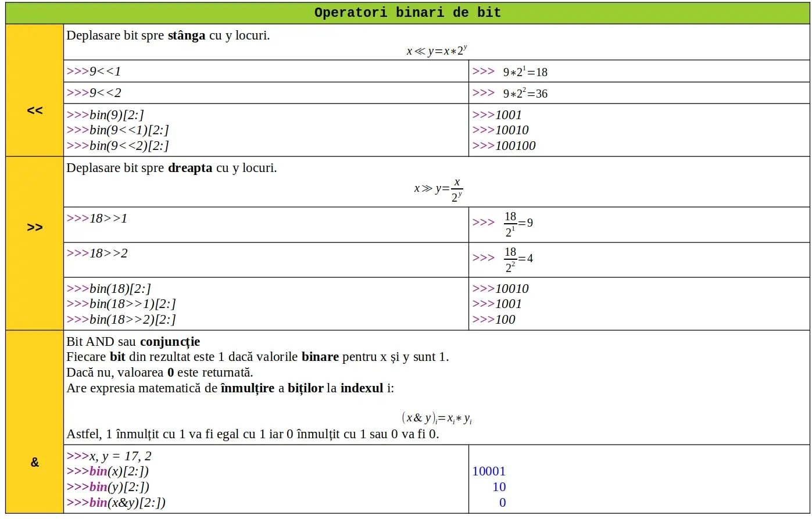Click the line '>>>bin(9<<2)[2:]'

click(x=118, y=146)
